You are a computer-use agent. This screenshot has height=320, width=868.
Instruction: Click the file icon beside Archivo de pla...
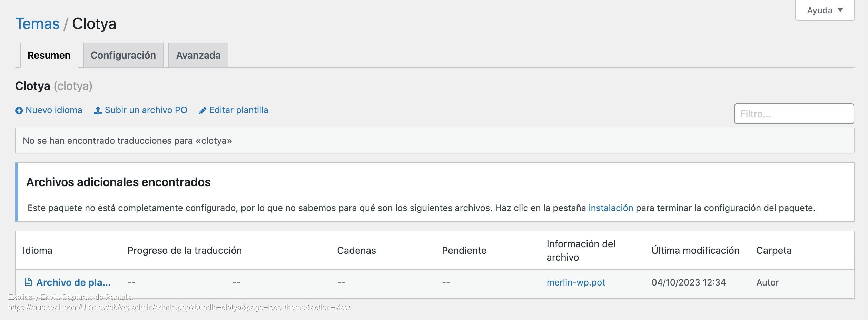(28, 282)
